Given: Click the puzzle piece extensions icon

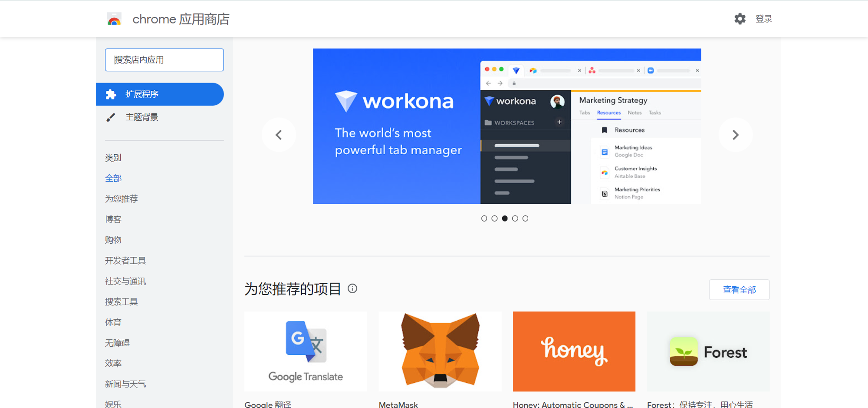Looking at the screenshot, I should pyautogui.click(x=111, y=94).
